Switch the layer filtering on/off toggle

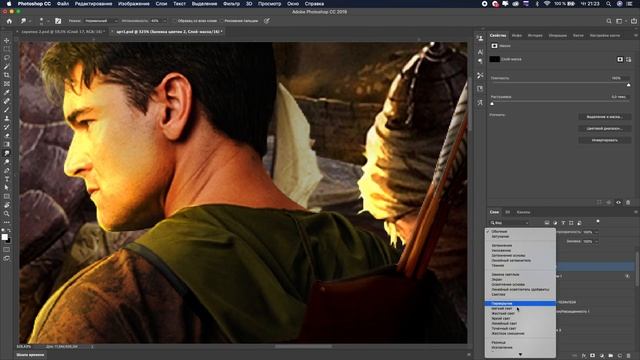point(598,222)
